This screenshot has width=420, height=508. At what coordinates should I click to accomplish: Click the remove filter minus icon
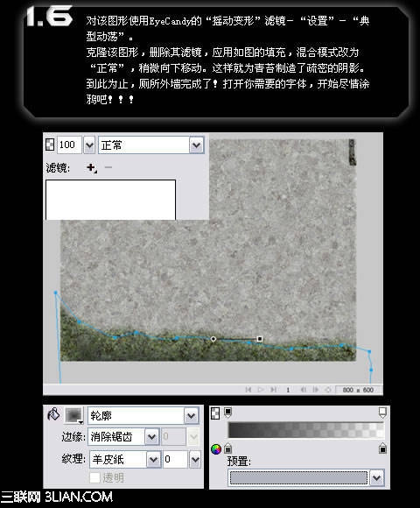pos(108,167)
